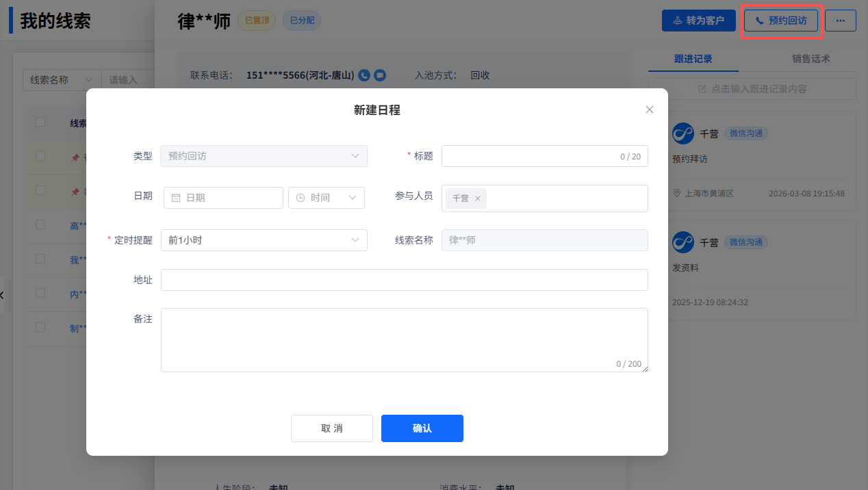Expand the 定时提醒 reminder dropdown
This screenshot has height=490, width=868.
pyautogui.click(x=264, y=240)
